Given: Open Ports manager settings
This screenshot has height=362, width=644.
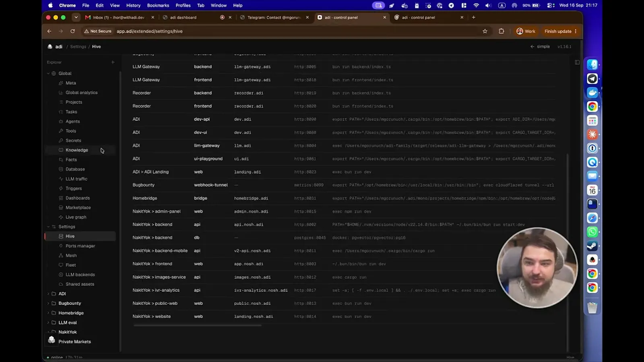Looking at the screenshot, I should pyautogui.click(x=80, y=246).
